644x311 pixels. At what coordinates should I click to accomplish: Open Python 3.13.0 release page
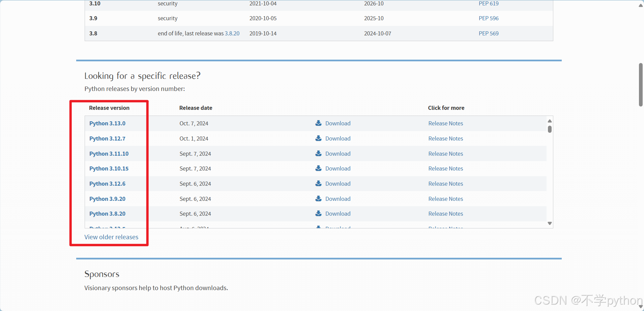(107, 123)
